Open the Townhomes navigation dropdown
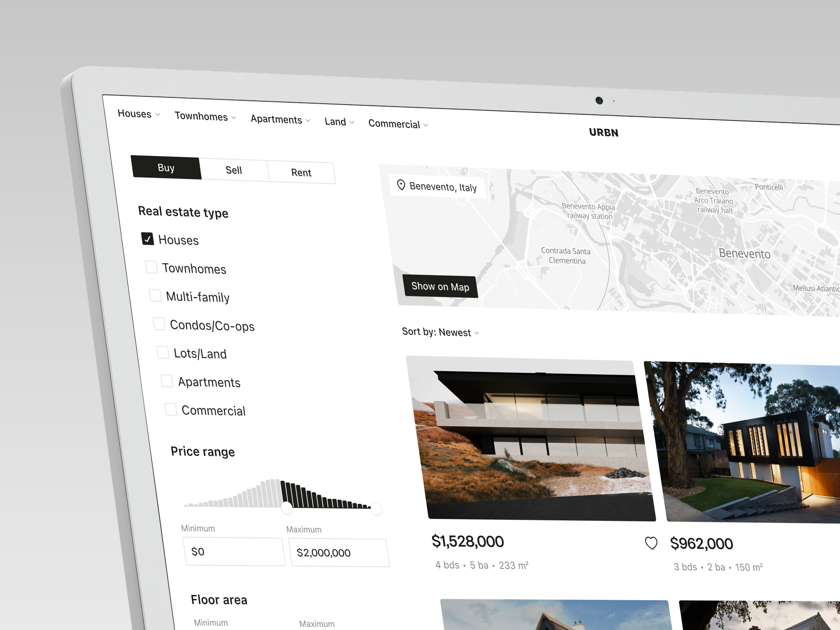This screenshot has width=840, height=630. point(205,116)
